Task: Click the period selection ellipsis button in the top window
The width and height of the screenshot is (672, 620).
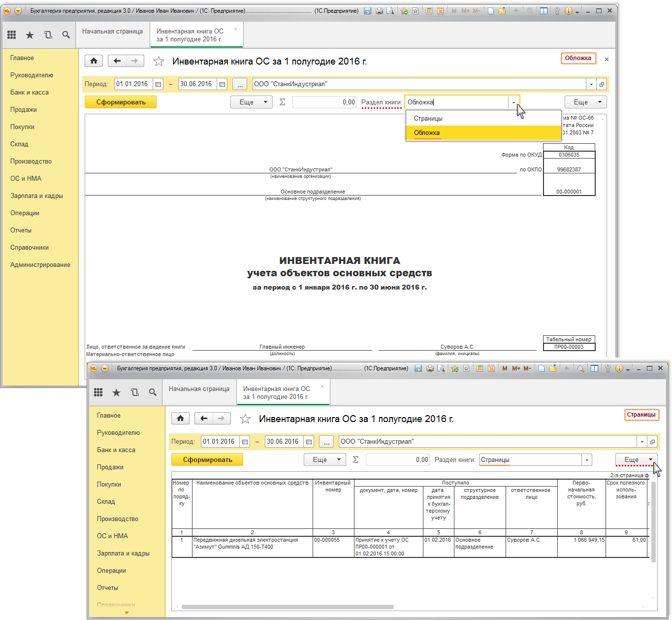Action: (240, 84)
